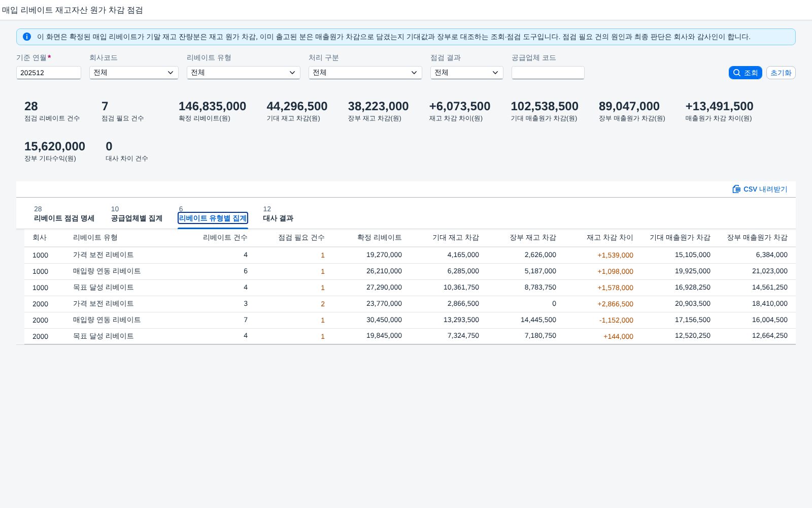Click the 기준 연월 input field
812x508 pixels.
(49, 73)
